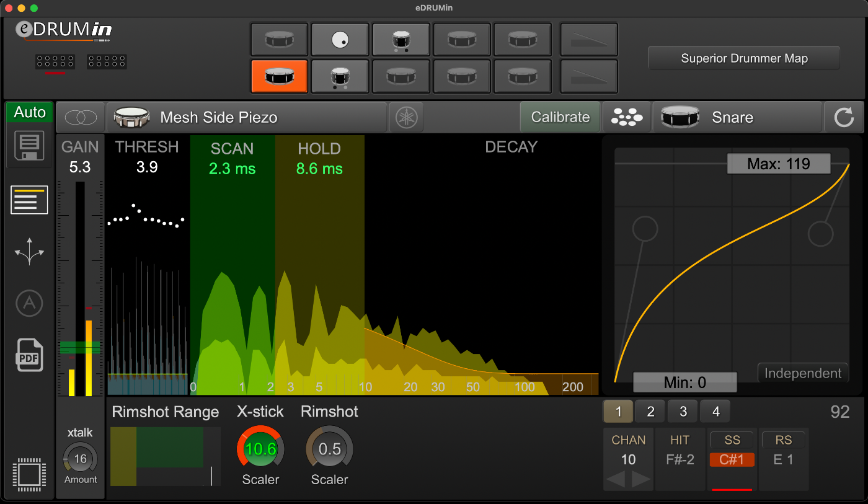Select the bottom-row tom input pad
868x504 pixels.
(x=340, y=76)
